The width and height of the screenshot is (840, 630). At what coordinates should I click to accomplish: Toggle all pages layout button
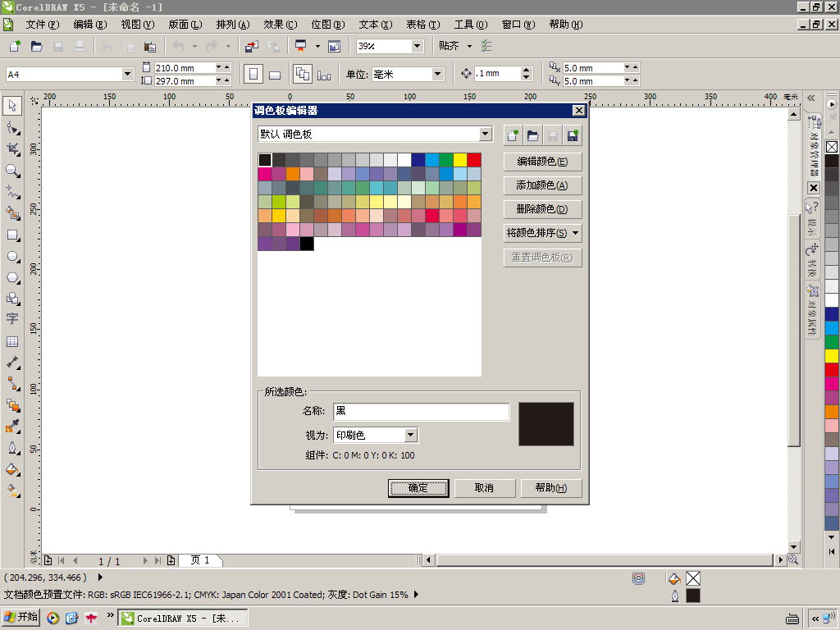(303, 74)
